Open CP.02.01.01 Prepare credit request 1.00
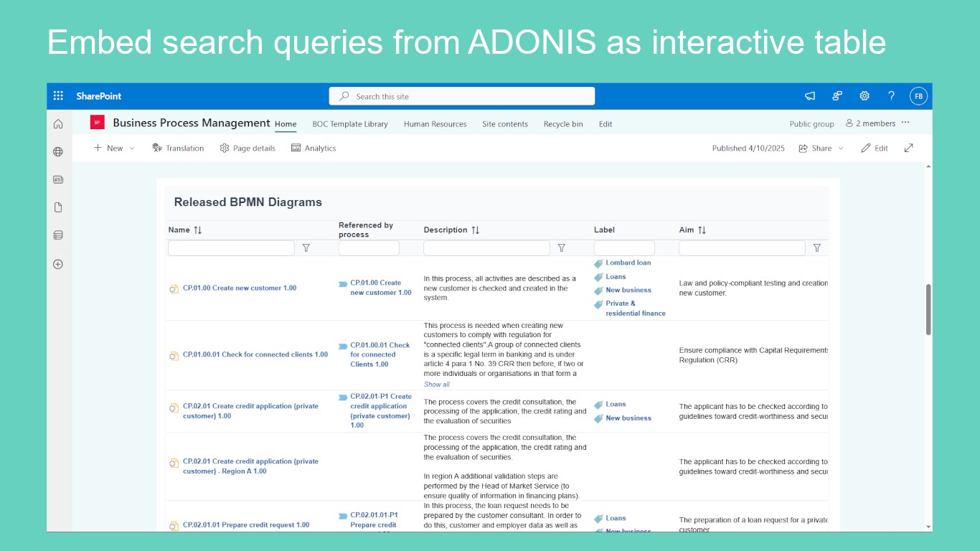Screen dimensions: 980x551 (246, 525)
